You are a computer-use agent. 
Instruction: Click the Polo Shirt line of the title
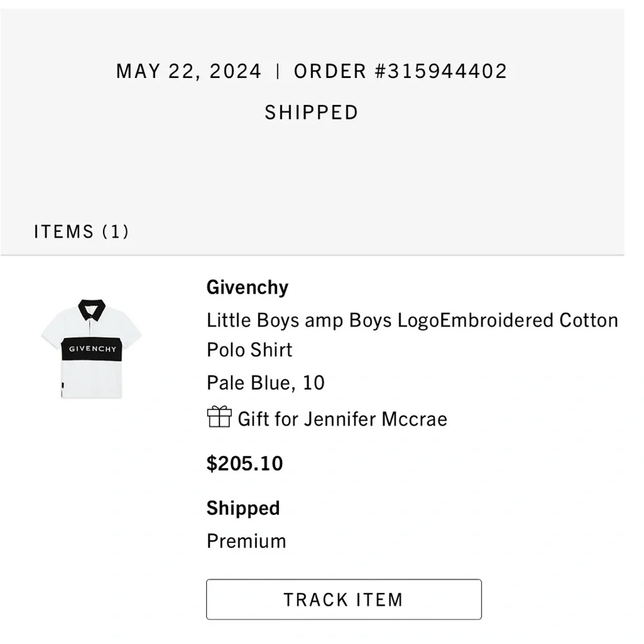pyautogui.click(x=249, y=350)
